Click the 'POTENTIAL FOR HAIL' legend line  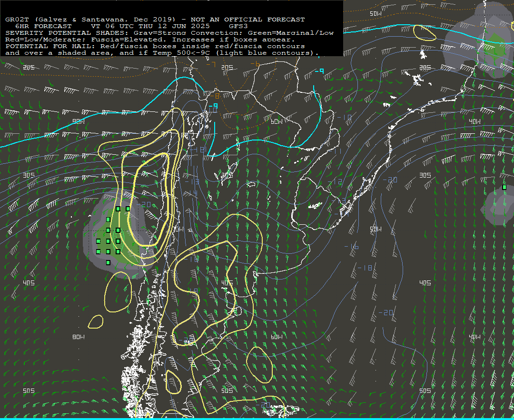click(155, 46)
